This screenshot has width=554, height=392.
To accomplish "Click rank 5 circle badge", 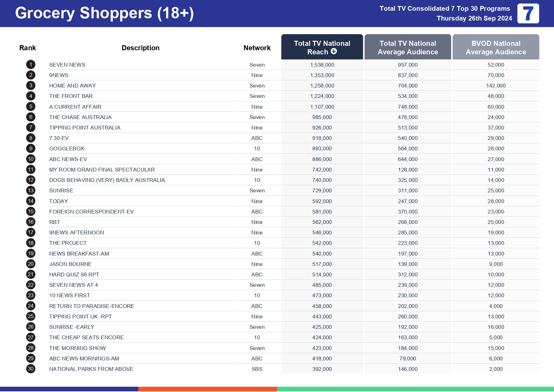I will pos(31,107).
